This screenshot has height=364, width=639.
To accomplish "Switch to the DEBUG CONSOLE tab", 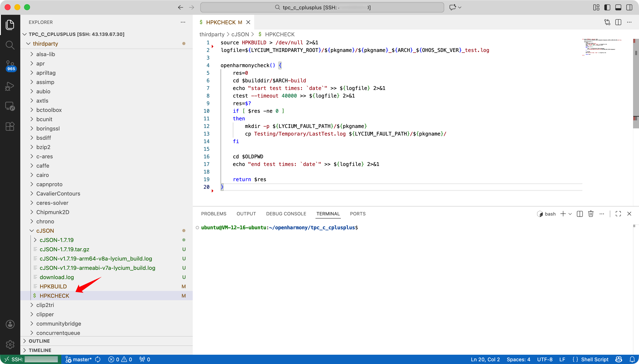I will tap(286, 214).
